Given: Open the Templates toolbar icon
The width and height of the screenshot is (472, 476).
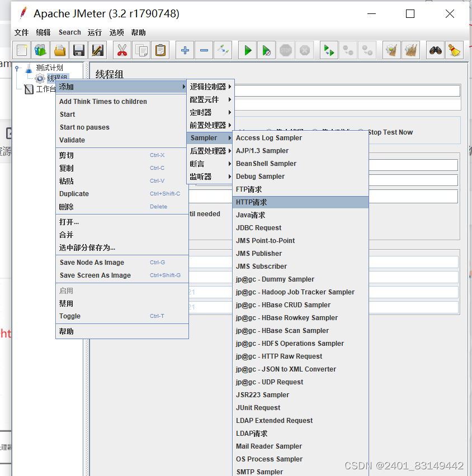Looking at the screenshot, I should 40,50.
